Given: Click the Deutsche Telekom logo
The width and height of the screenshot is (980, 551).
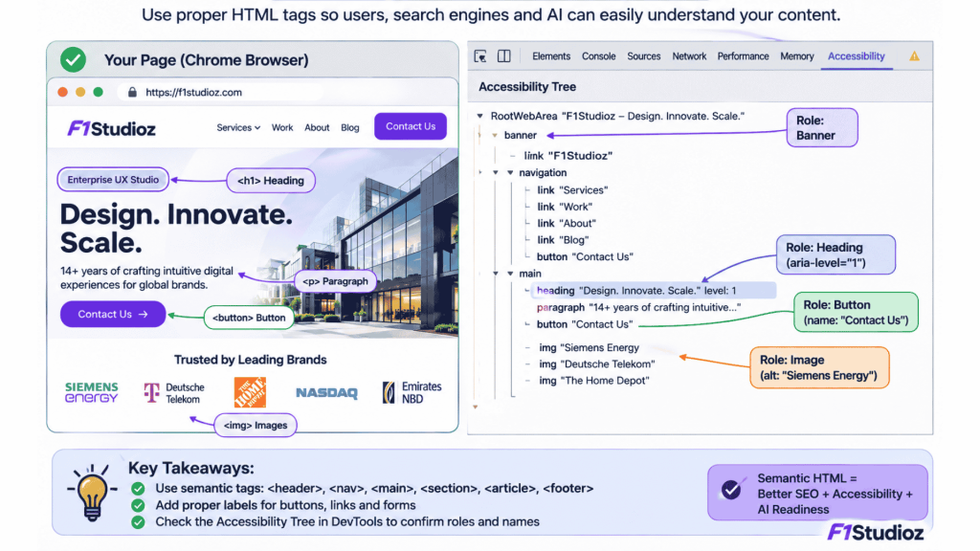Looking at the screenshot, I should click(x=174, y=393).
